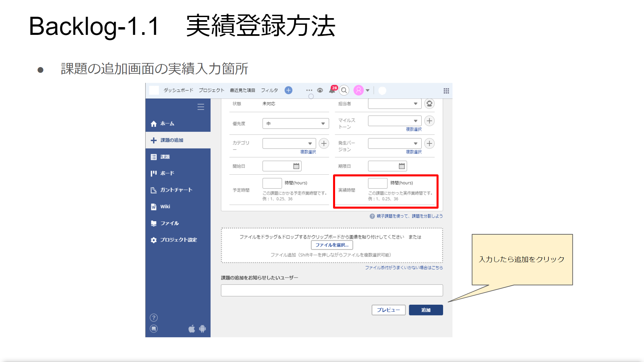
Task: Click the plus button beside マイルストーン
Action: 429,121
